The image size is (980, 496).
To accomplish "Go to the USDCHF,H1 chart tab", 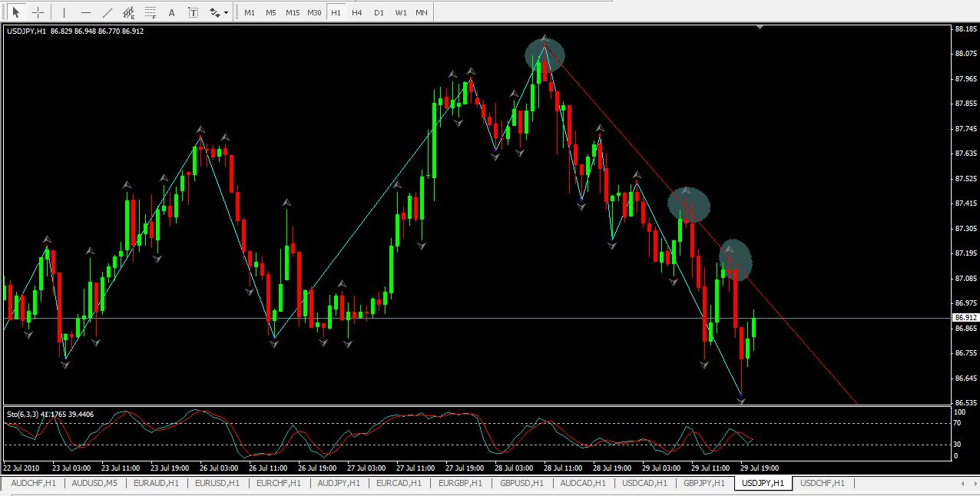I will (x=822, y=483).
